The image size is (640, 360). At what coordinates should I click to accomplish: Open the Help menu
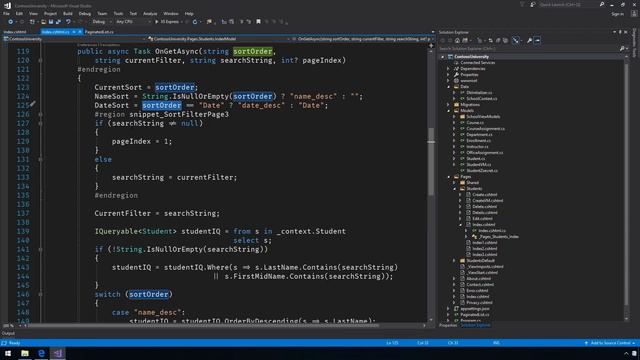189,13
